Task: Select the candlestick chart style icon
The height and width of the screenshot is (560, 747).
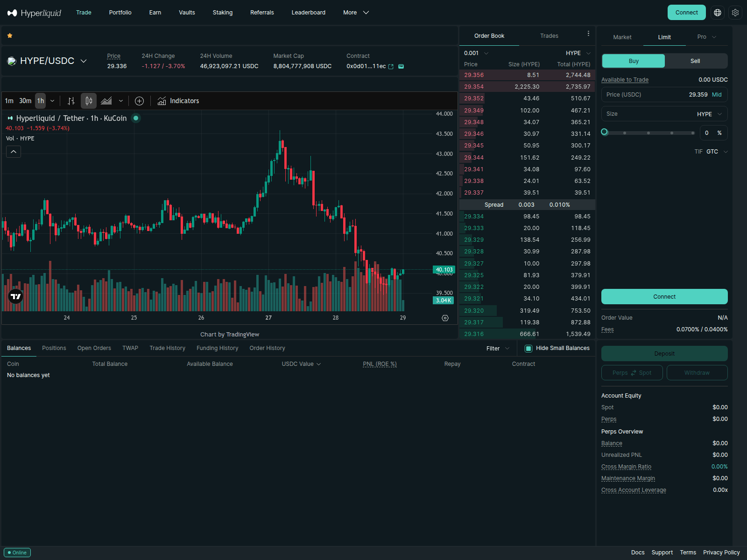Action: 89,101
